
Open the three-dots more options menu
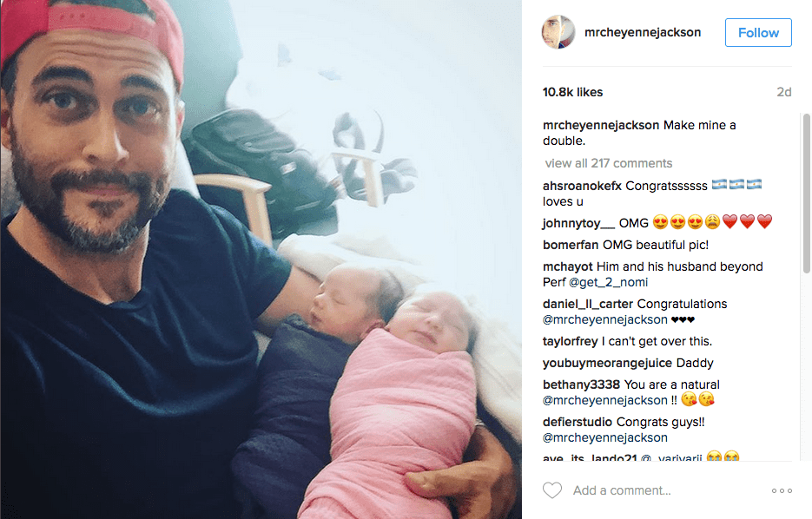(782, 490)
